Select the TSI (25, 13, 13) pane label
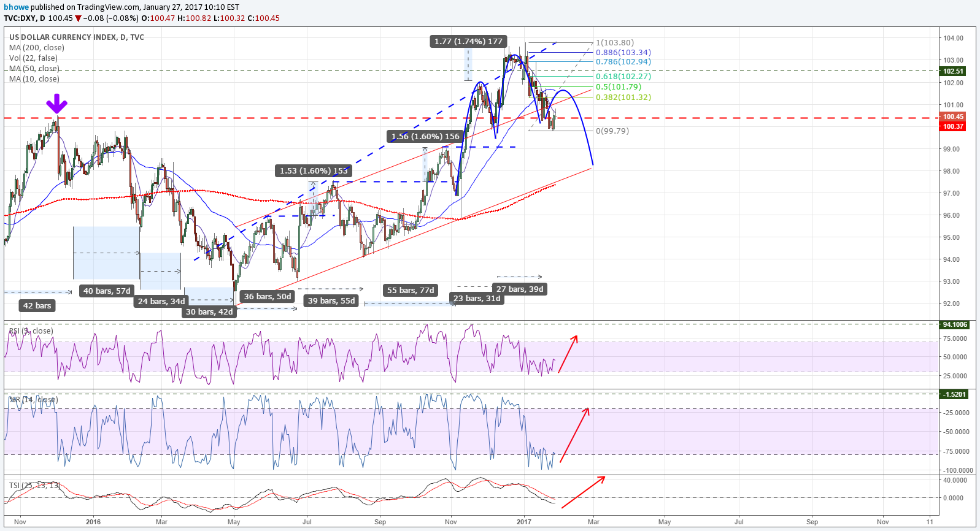Screen dimensions: 980x531 (x=34, y=485)
